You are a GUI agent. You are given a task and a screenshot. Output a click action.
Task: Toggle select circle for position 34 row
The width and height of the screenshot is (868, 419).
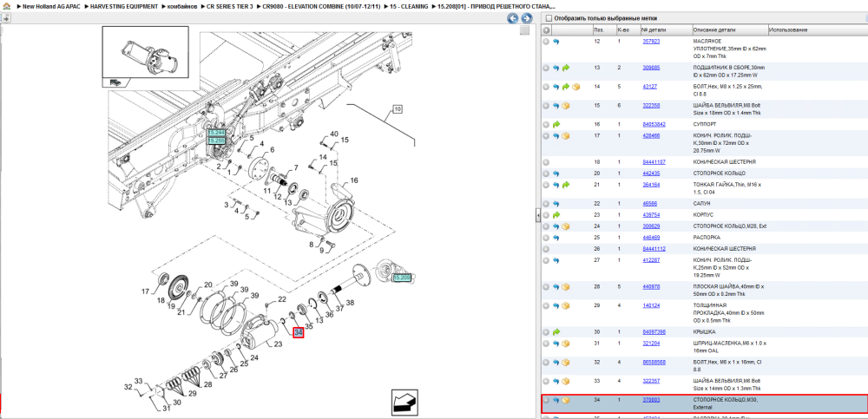546,400
